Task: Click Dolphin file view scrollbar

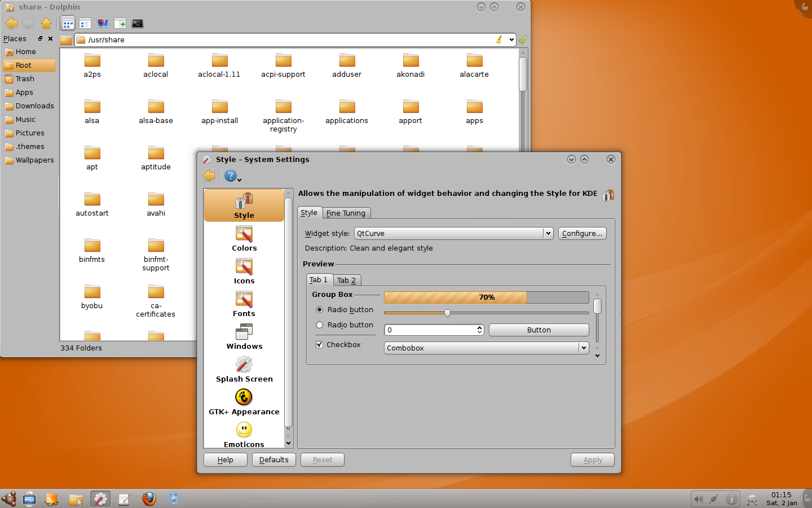Action: [523, 73]
